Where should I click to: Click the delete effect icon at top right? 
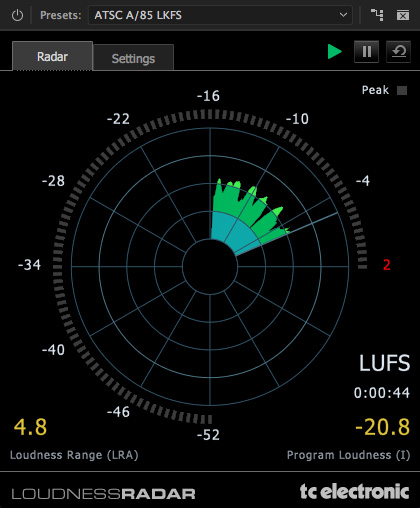[x=403, y=15]
